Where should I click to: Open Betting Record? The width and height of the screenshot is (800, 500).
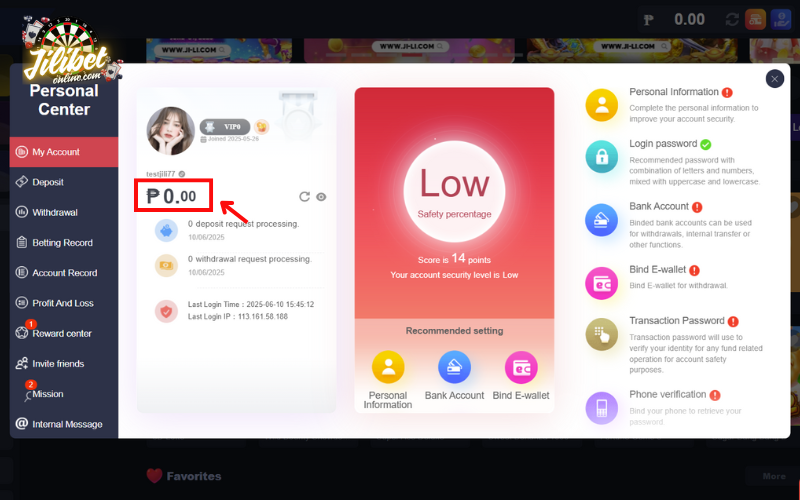(x=64, y=243)
